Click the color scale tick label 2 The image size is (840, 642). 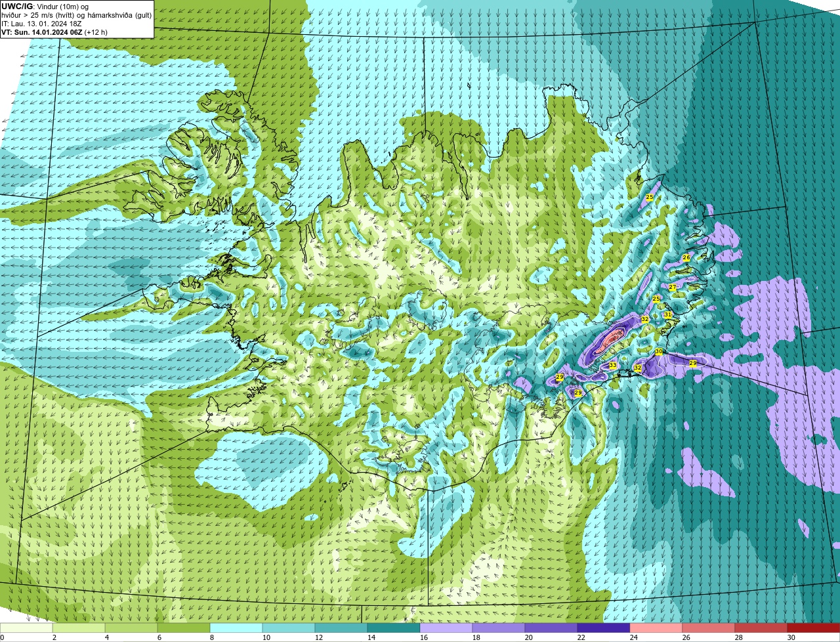(x=54, y=637)
